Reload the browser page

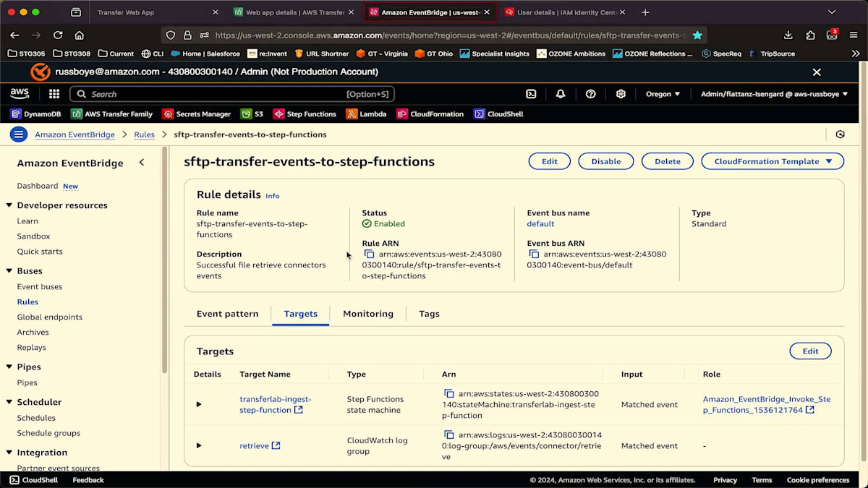pyautogui.click(x=58, y=35)
